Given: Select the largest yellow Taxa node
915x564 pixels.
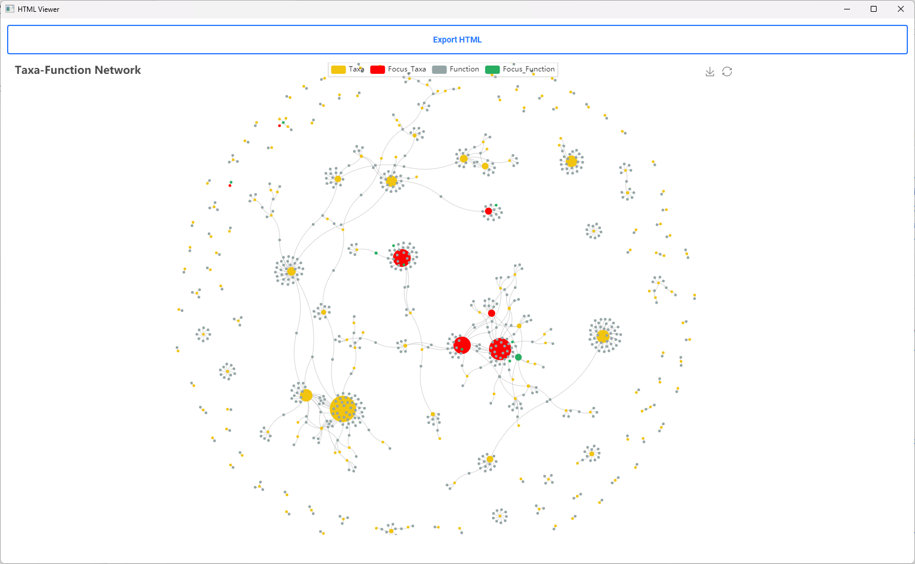Looking at the screenshot, I should click(343, 408).
